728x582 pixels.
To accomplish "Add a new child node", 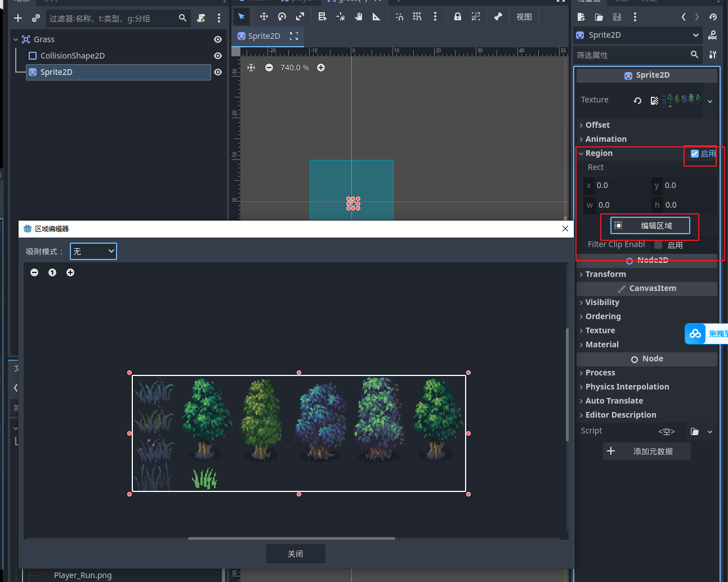I will 18,18.
